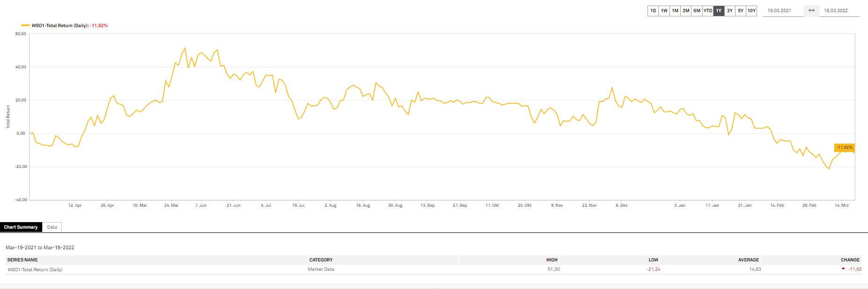Choose the YTD range button

pyautogui.click(x=707, y=10)
